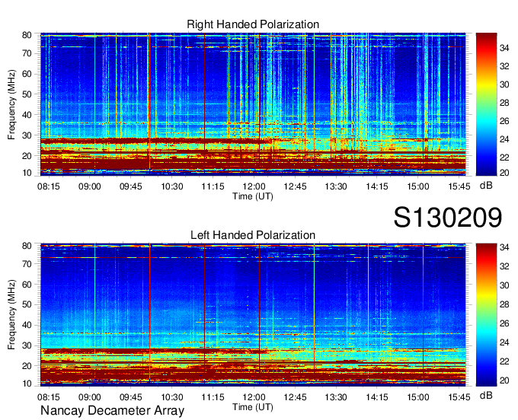Click the 'Nancay Decameter Array' caption
518x420 pixels.
pos(112,411)
